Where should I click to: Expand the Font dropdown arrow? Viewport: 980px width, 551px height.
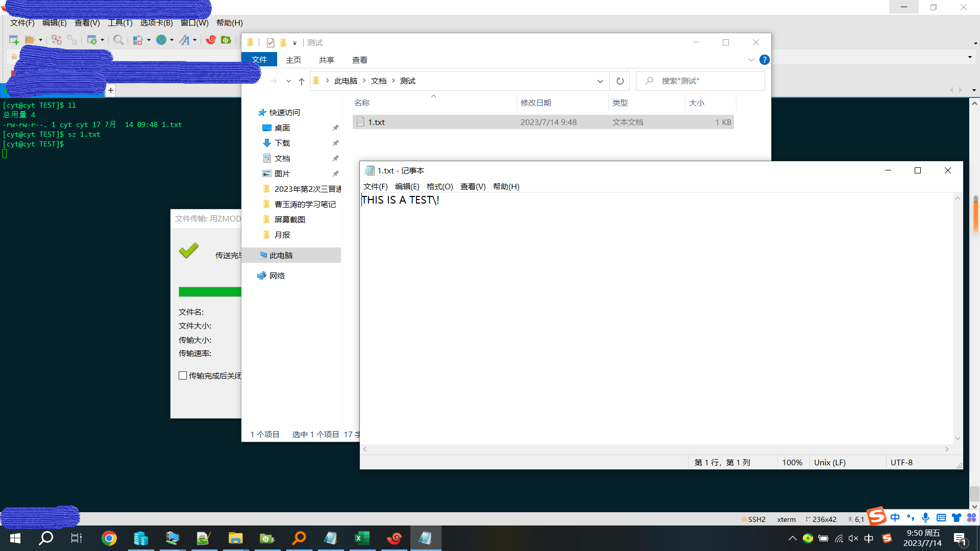[195, 40]
